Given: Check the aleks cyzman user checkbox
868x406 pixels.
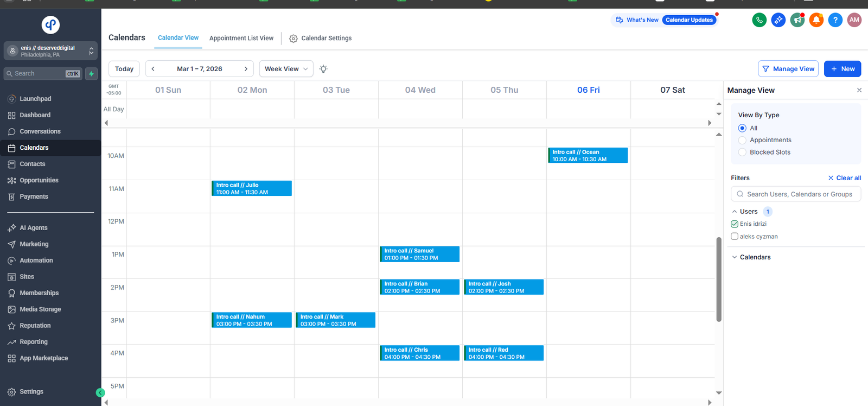Looking at the screenshot, I should [735, 236].
